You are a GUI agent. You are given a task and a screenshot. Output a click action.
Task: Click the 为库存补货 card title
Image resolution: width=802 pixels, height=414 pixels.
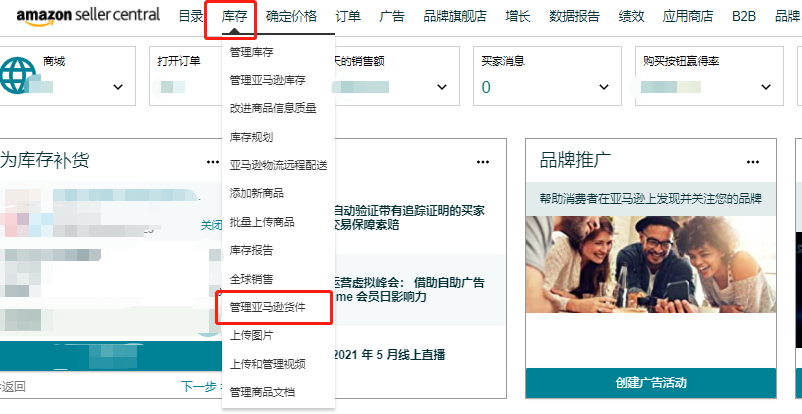[44, 160]
